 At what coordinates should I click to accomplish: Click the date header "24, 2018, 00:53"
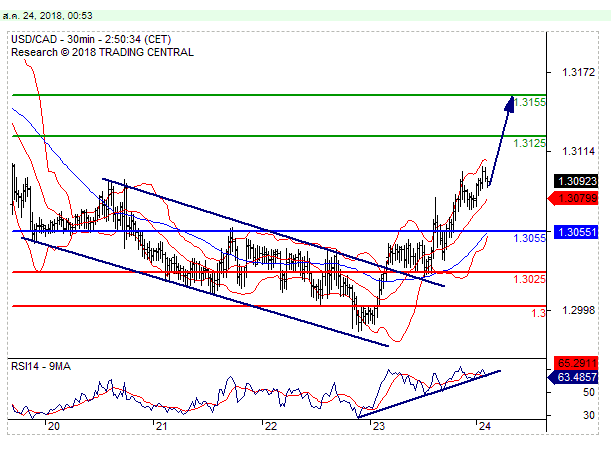pyautogui.click(x=58, y=16)
